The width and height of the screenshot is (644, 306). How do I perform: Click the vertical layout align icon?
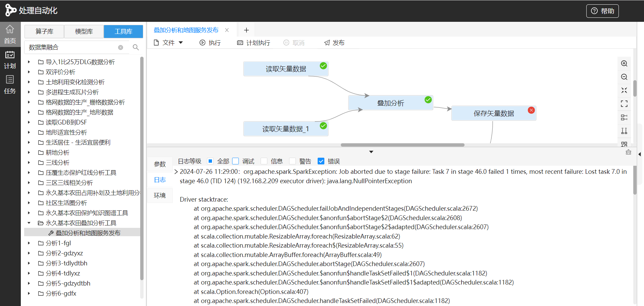coord(624,131)
